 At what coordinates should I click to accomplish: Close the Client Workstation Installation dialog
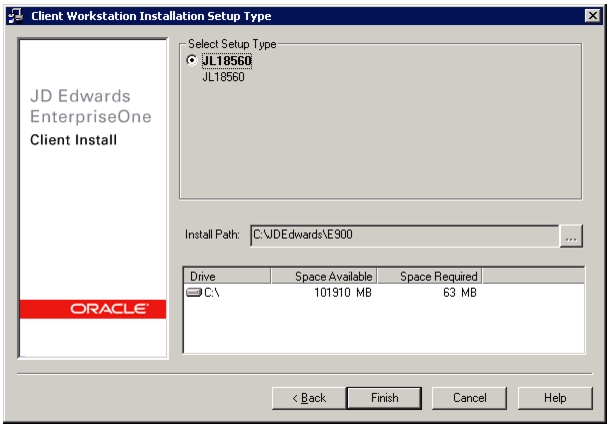click(593, 16)
